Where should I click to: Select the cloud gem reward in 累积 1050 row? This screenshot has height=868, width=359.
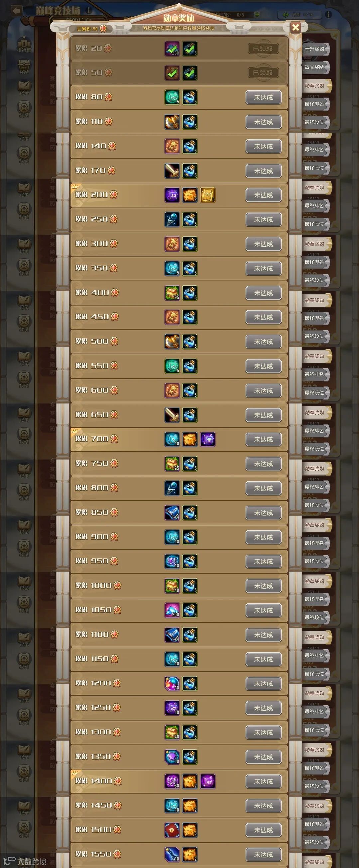pos(172,610)
